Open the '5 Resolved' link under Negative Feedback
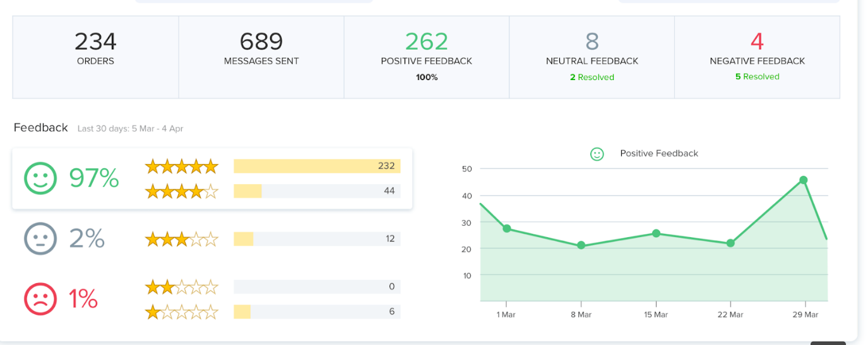 point(757,77)
